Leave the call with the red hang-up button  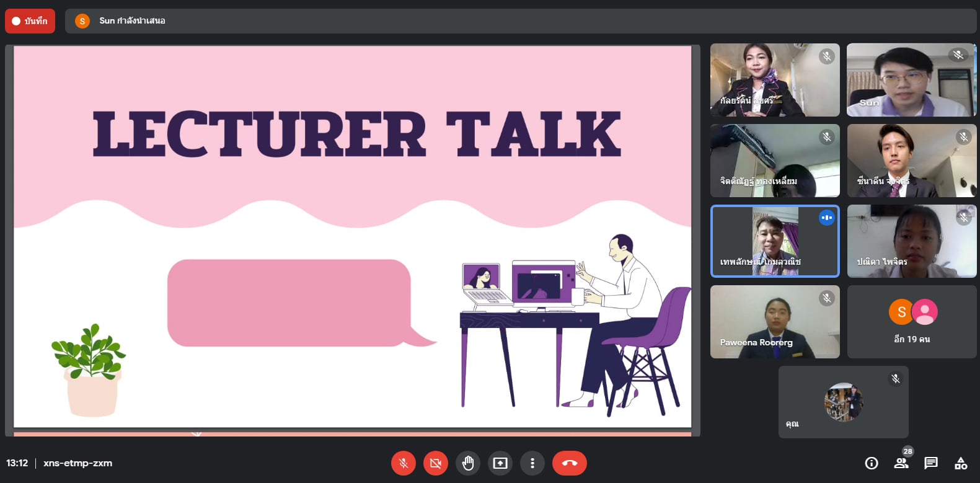pyautogui.click(x=569, y=463)
